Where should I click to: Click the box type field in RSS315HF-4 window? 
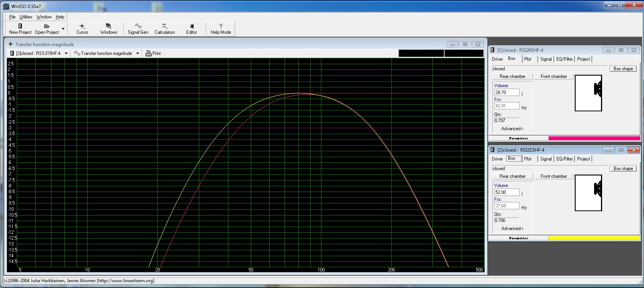550,169
